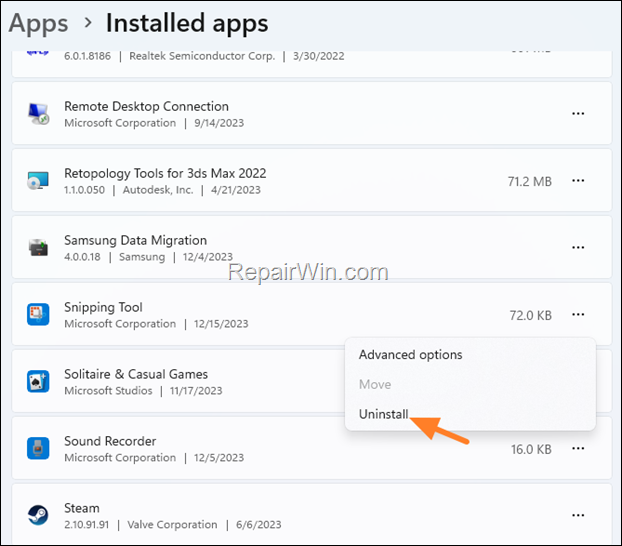Go back to Apps via breadcrumb
The width and height of the screenshot is (622, 546).
(38, 23)
